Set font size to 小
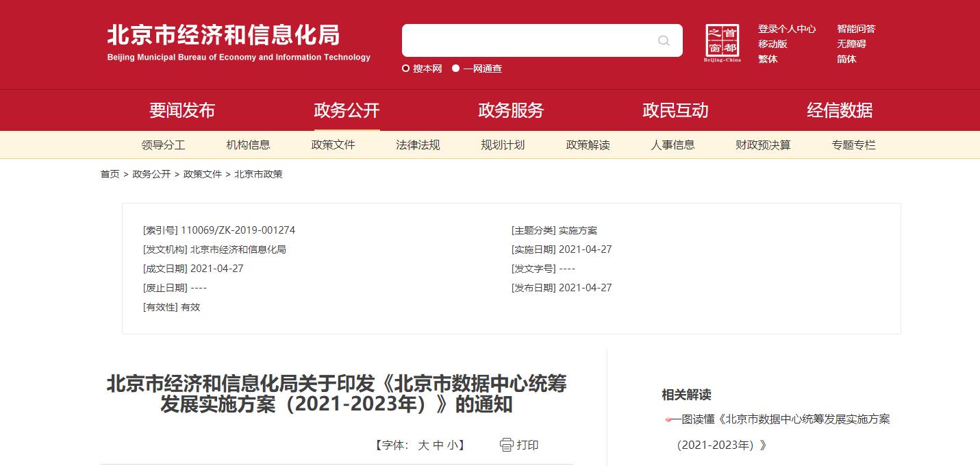 click(453, 445)
